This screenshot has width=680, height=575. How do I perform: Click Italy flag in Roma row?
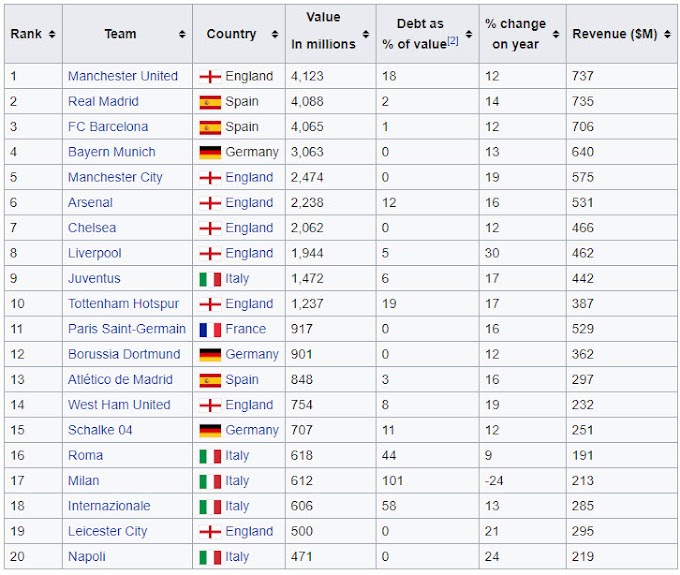[210, 456]
